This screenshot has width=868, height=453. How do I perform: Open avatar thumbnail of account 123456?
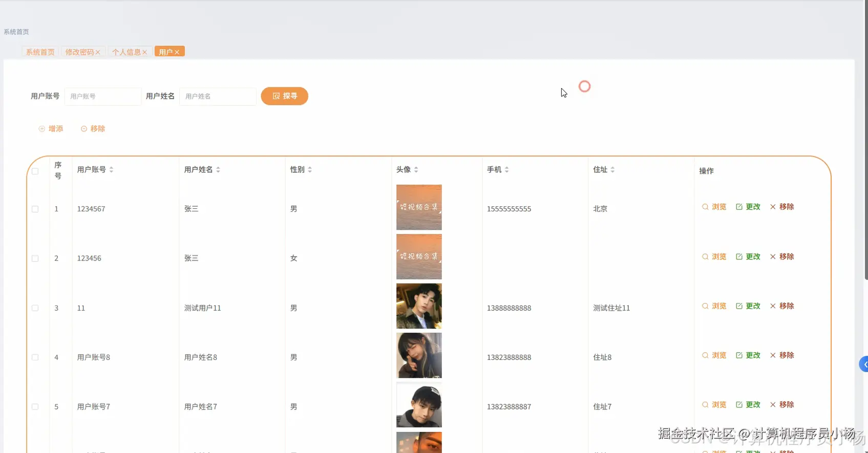[419, 256]
